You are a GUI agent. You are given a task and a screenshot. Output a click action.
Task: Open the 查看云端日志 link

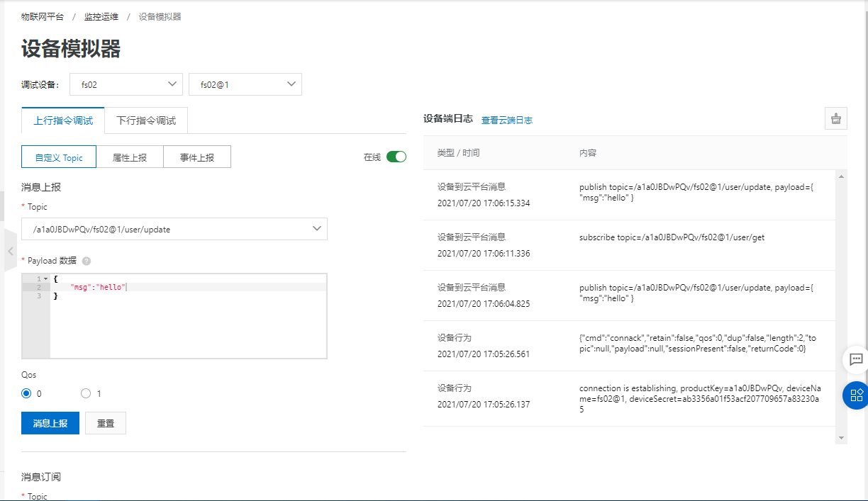506,120
